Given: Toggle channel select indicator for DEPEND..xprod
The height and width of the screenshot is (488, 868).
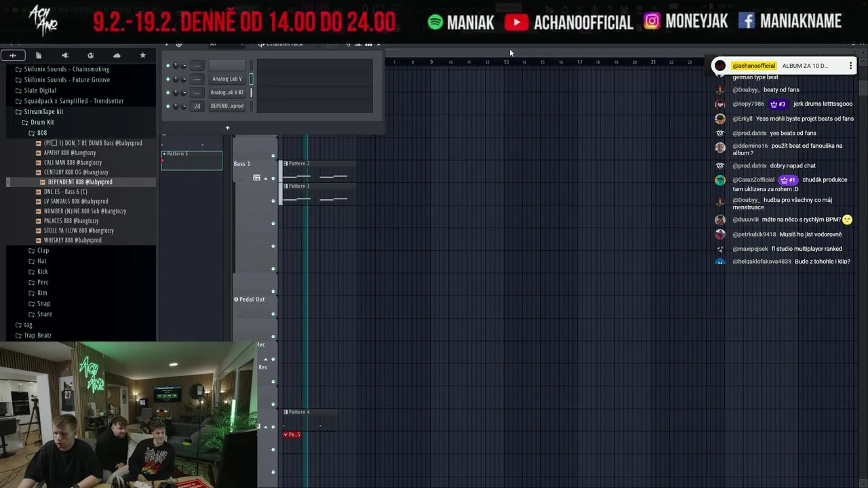Looking at the screenshot, I should point(251,106).
